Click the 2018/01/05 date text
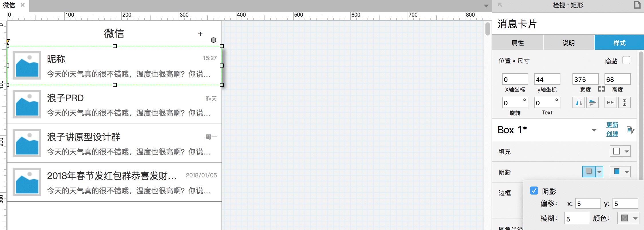Image resolution: width=644 pixels, height=230 pixels. (x=201, y=175)
